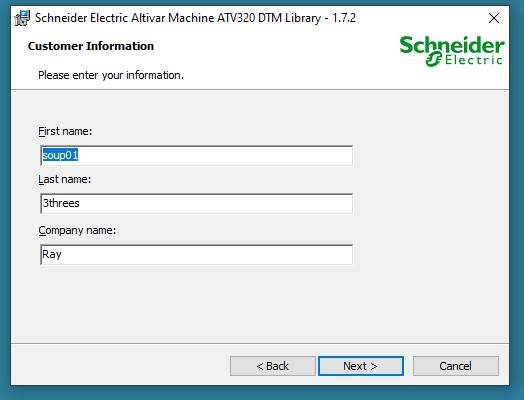This screenshot has width=524, height=400.
Task: Click the 'First name:' label
Action: pyautogui.click(x=65, y=131)
